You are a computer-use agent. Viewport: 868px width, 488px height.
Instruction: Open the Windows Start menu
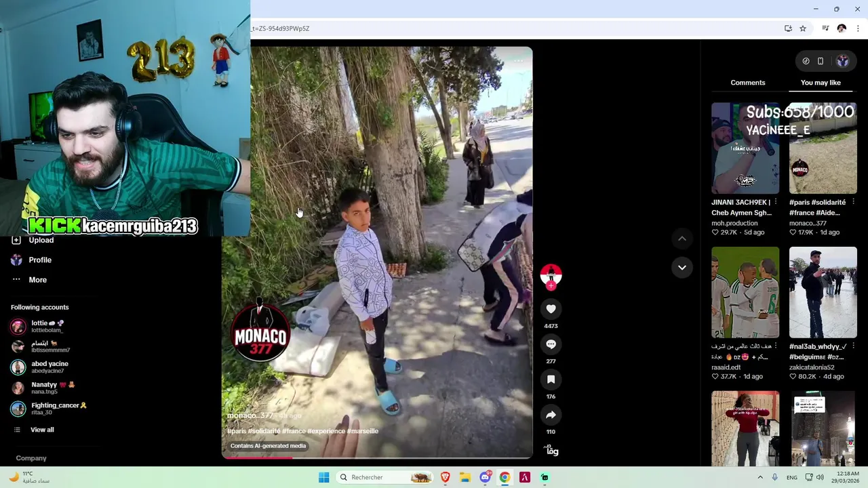[324, 477]
